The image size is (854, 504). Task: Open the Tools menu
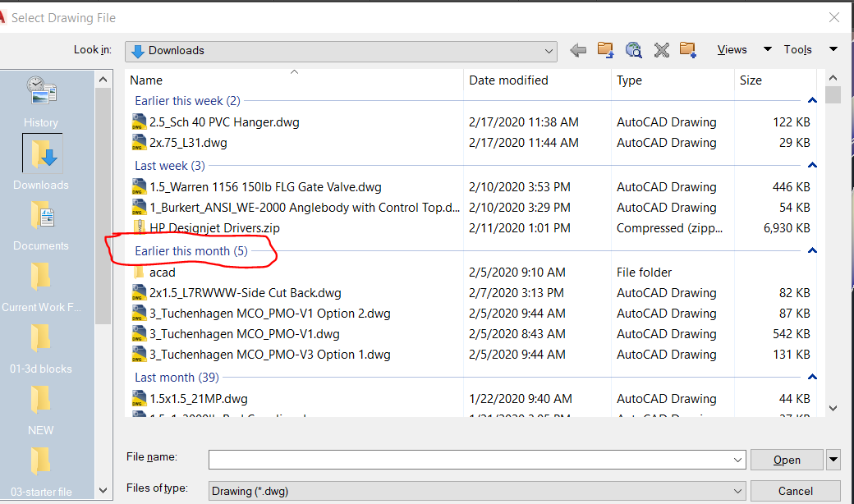[810, 49]
